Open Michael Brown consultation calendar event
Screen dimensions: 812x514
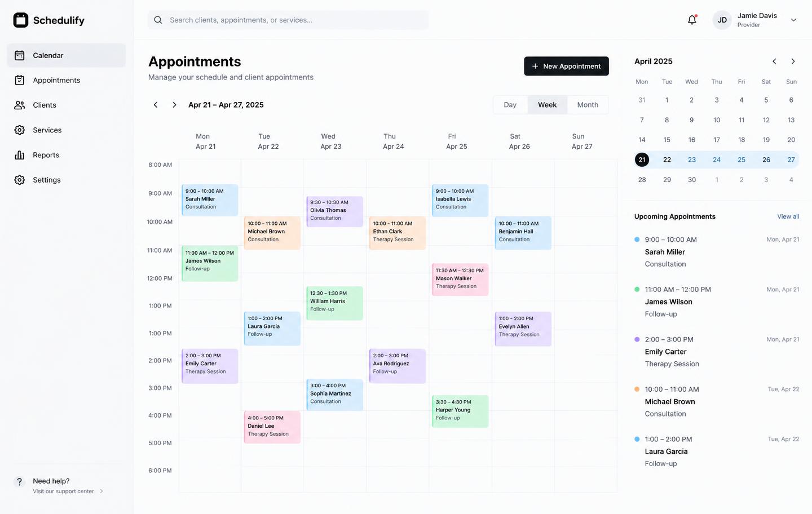point(272,232)
